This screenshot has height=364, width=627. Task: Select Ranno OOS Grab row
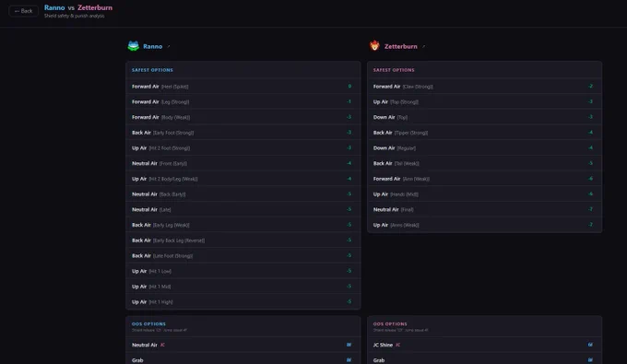coord(243,358)
